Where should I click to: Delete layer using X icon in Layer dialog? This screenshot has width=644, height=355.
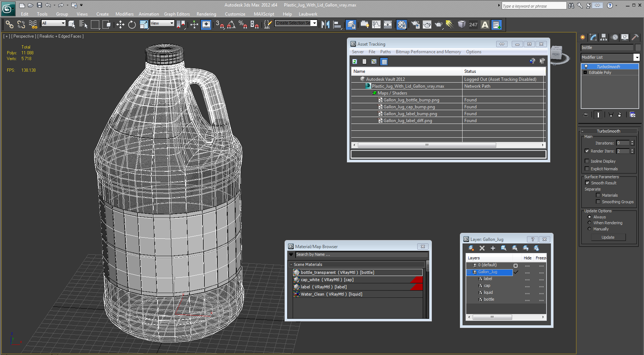[x=482, y=248]
